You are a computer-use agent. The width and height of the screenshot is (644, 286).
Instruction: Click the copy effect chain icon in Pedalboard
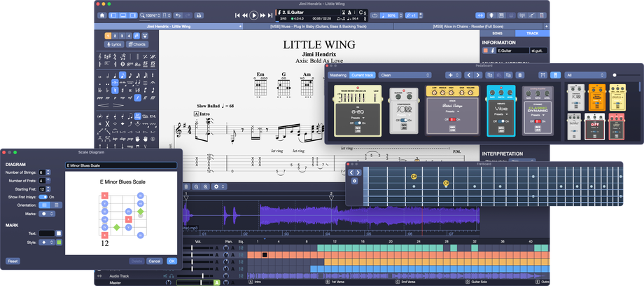[x=489, y=75]
